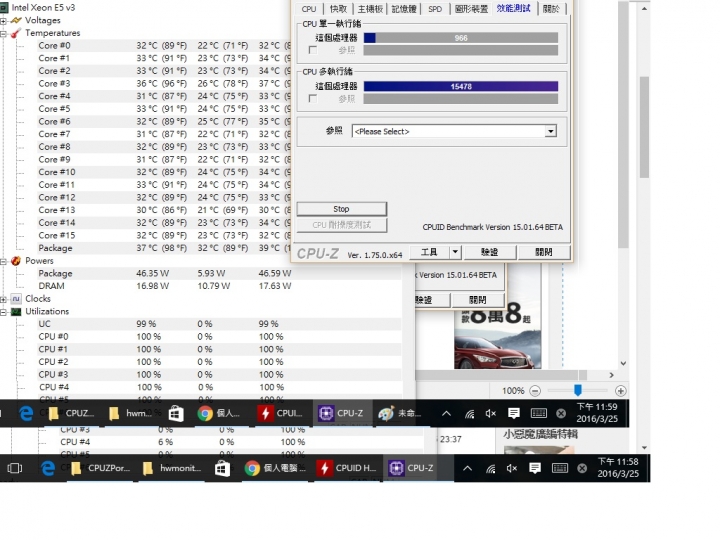Click the Powers flame icon
The image size is (720, 540).
pyautogui.click(x=16, y=261)
